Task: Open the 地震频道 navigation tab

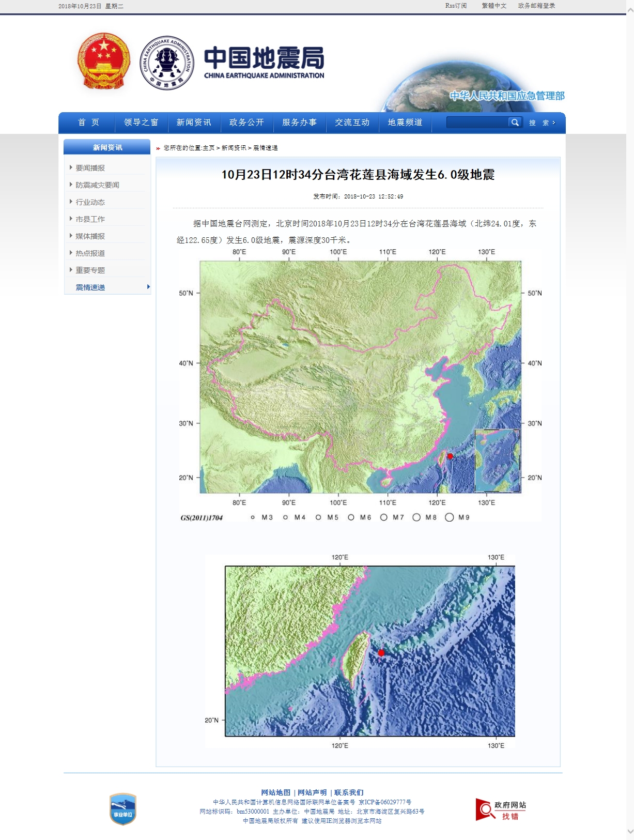Action: tap(405, 123)
